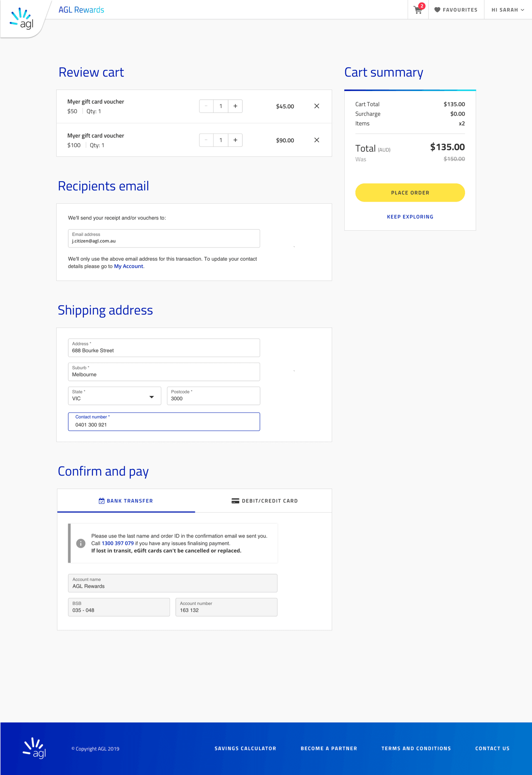Switch to Debit/Credit Card tab

[264, 501]
